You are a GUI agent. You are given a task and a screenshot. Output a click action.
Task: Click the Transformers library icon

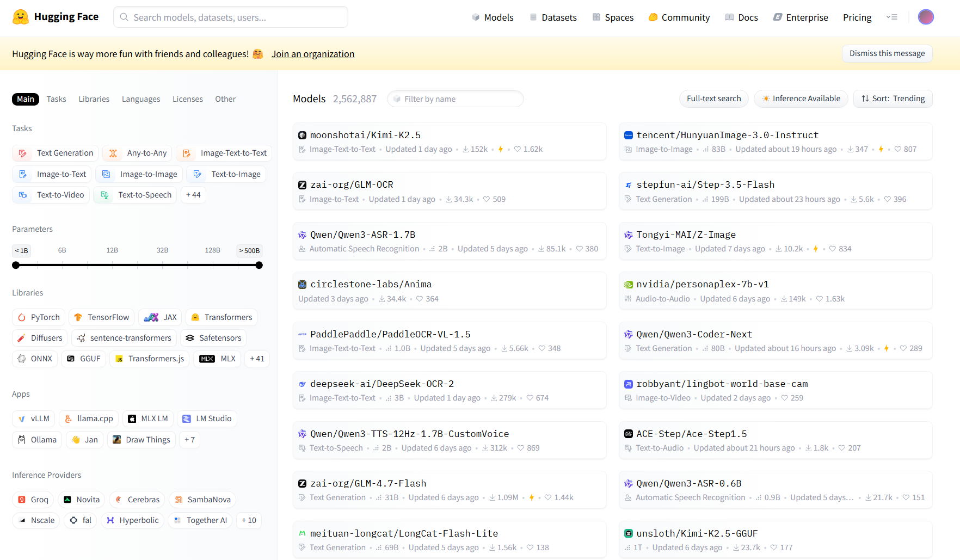click(x=195, y=317)
